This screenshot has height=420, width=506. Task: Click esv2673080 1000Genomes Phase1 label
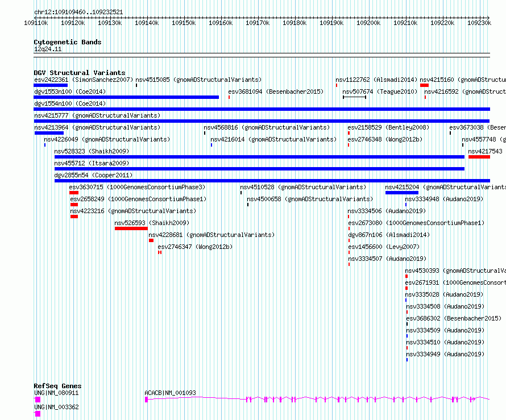tap(416, 223)
